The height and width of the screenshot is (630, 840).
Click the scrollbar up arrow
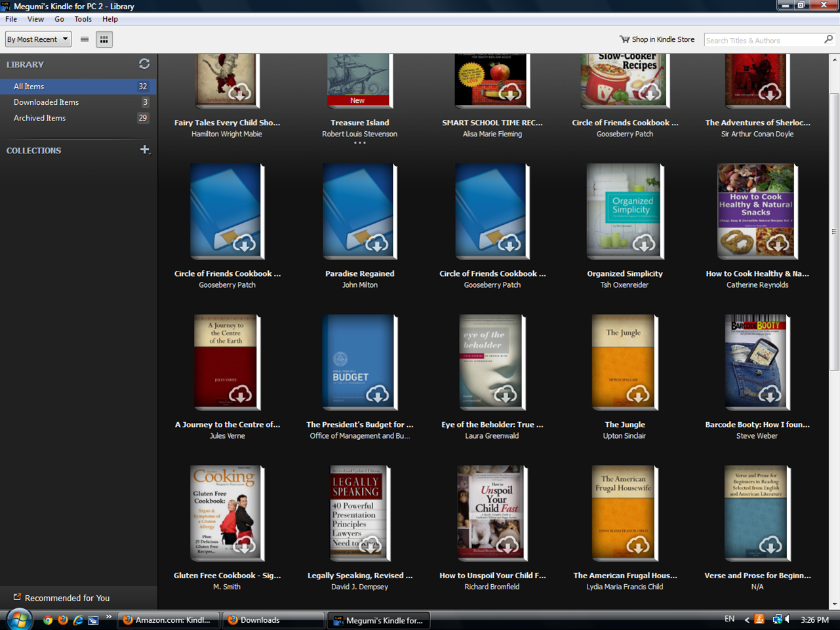(834, 60)
